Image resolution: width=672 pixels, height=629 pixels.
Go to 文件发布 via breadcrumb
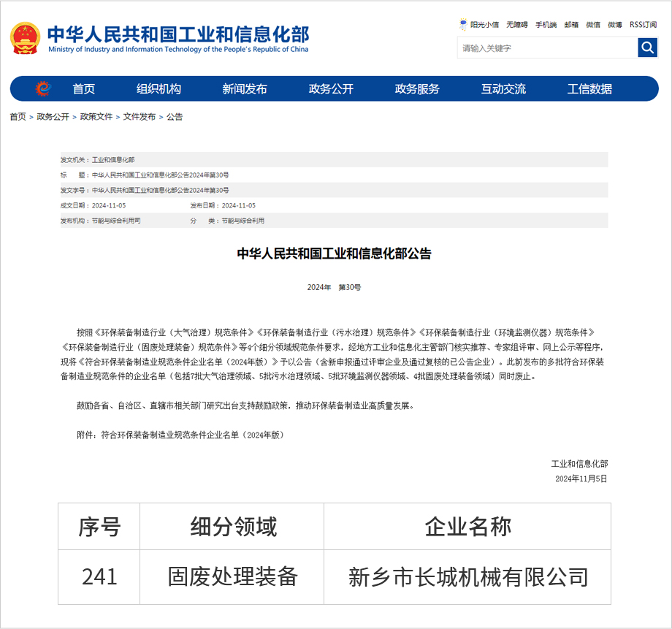point(139,117)
